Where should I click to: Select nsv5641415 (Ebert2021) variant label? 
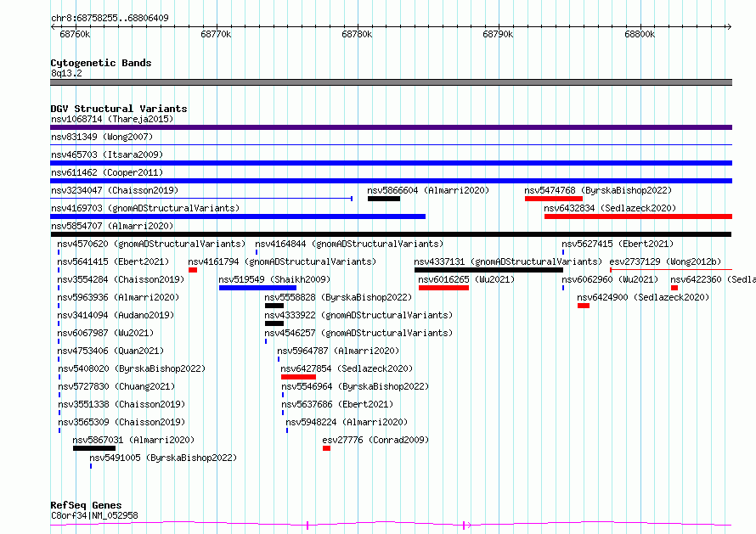click(x=113, y=261)
